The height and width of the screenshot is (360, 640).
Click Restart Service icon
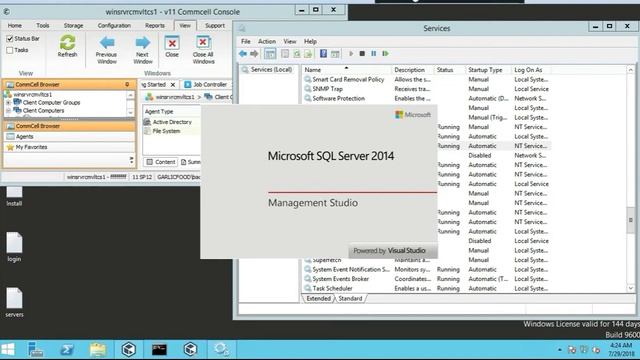point(385,53)
